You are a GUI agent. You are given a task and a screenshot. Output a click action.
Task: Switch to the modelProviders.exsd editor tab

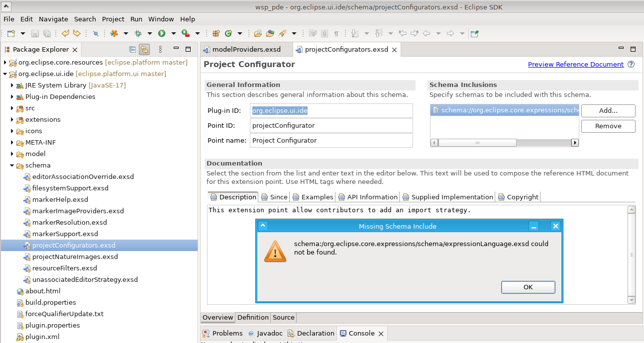tap(246, 49)
